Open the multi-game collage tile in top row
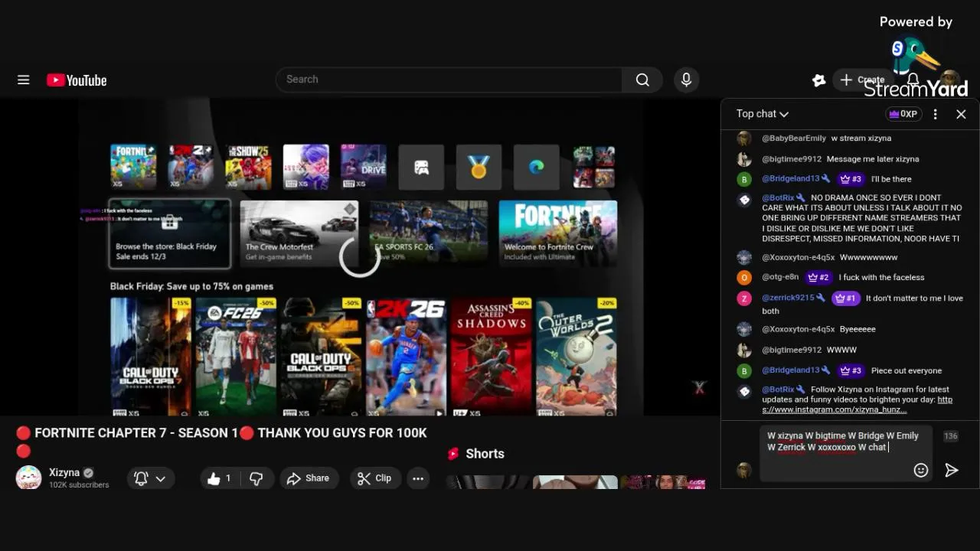980x551 pixels. 594,167
